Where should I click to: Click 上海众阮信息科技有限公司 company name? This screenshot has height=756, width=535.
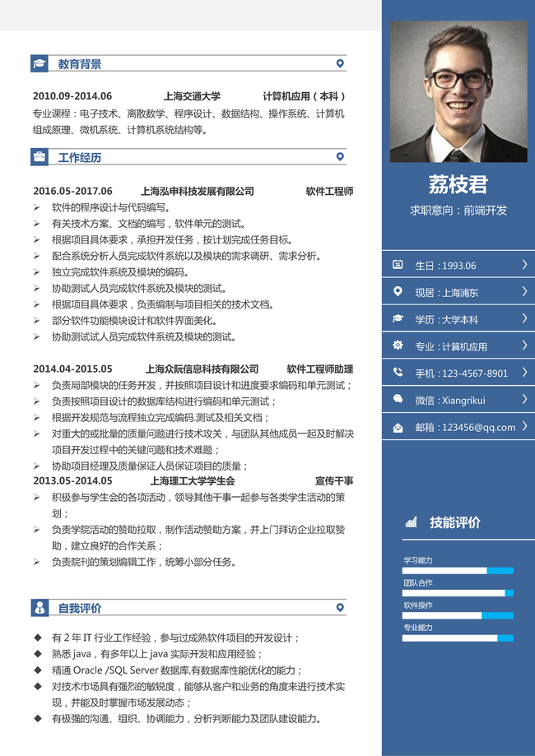pos(202,369)
